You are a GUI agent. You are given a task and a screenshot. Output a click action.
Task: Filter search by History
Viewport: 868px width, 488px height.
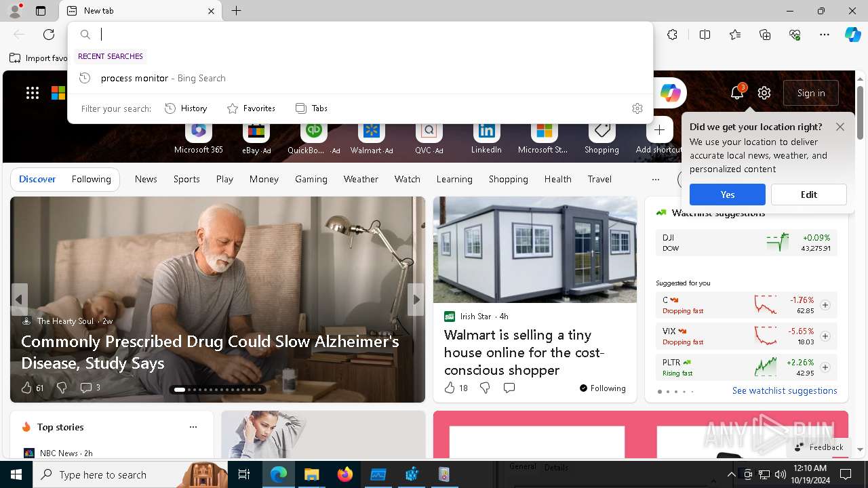coord(186,108)
